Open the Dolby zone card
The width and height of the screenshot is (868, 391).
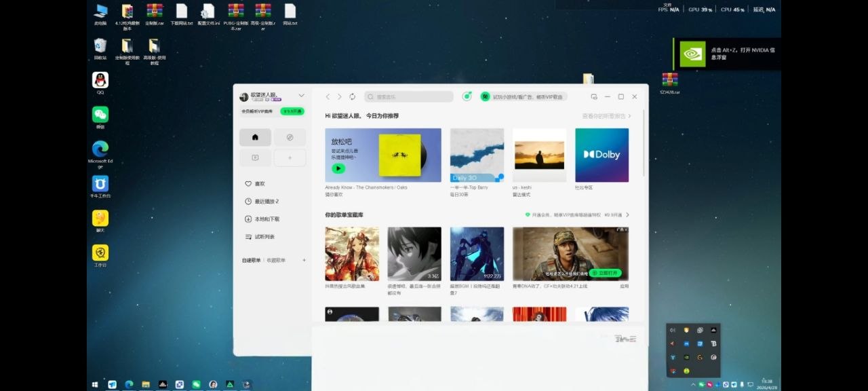[x=601, y=155]
